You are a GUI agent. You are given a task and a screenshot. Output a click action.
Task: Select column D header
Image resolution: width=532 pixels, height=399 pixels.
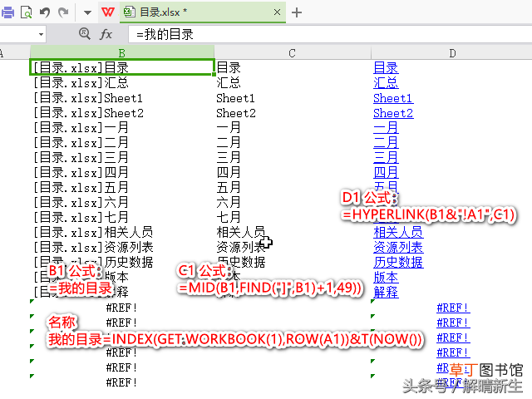point(452,53)
